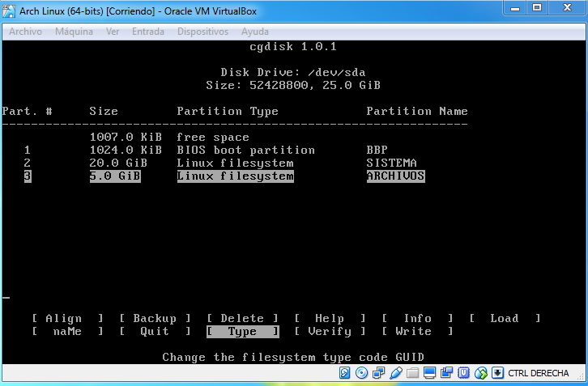Viewport: 588px width, 386px height.
Task: Select the Delete option in cgdisk
Action: 242,319
